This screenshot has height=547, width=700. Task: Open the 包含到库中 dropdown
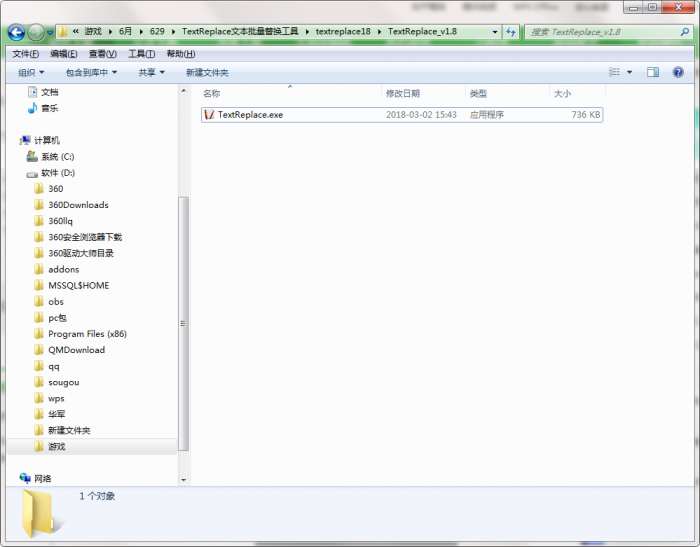point(91,72)
